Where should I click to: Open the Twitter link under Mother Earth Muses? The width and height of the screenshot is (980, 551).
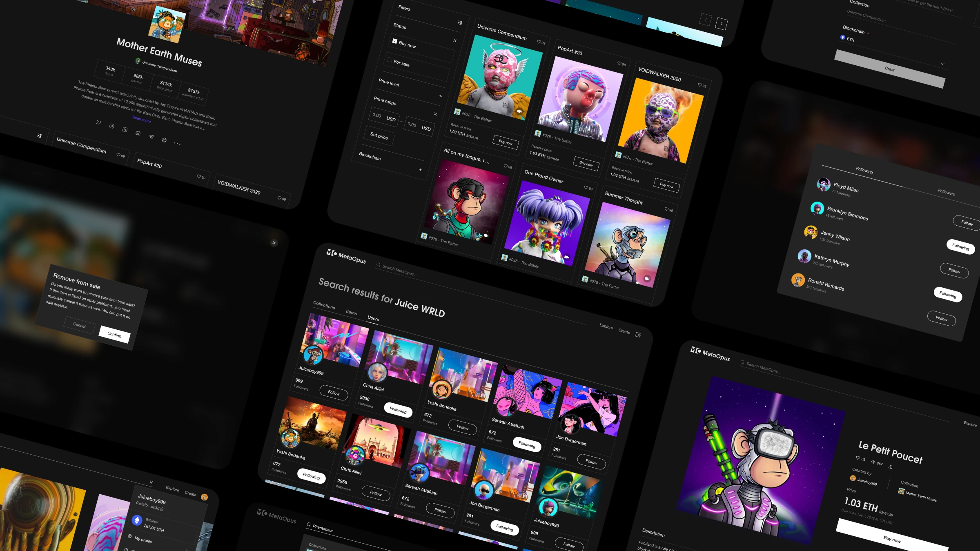coord(98,122)
